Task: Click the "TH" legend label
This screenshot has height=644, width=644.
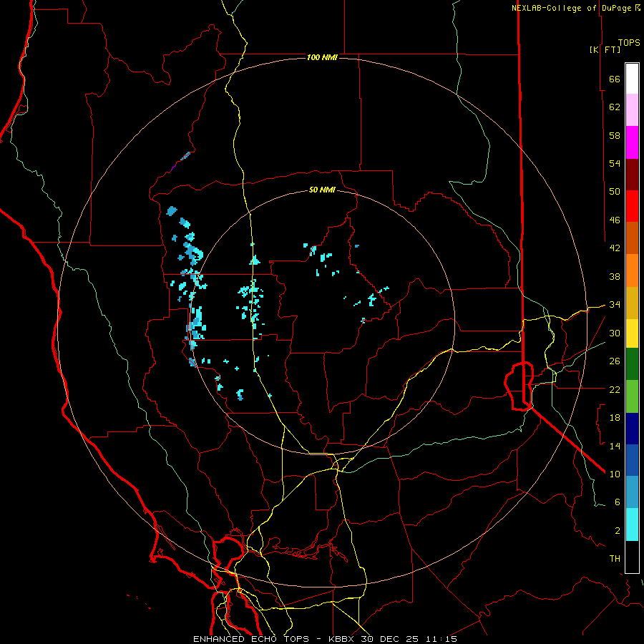Action: [615, 559]
